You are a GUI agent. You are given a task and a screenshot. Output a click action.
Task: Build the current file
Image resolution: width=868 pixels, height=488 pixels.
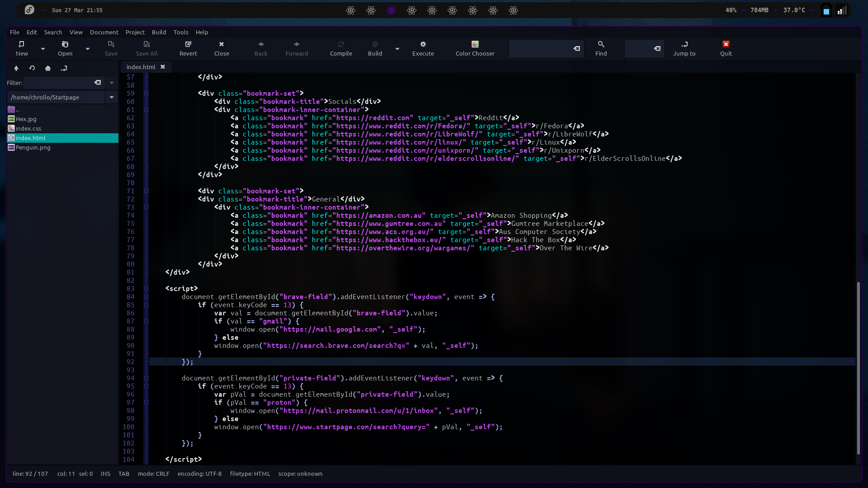tap(375, 48)
